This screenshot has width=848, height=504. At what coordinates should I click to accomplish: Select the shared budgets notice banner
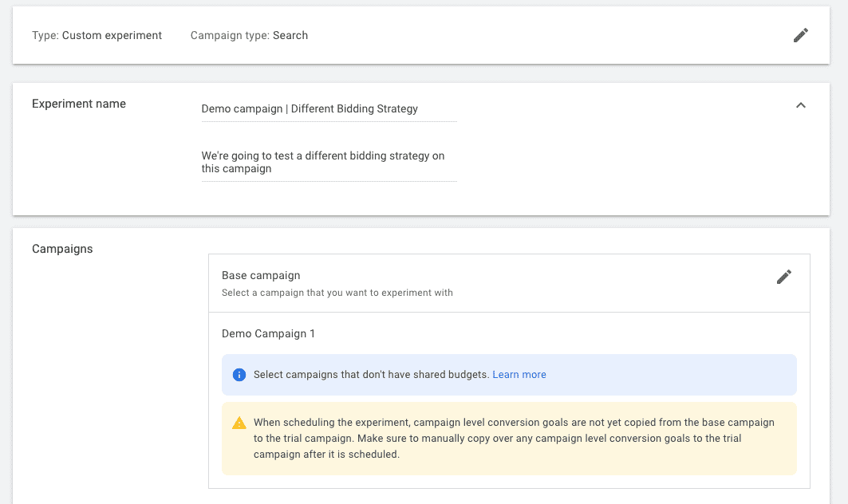(509, 375)
